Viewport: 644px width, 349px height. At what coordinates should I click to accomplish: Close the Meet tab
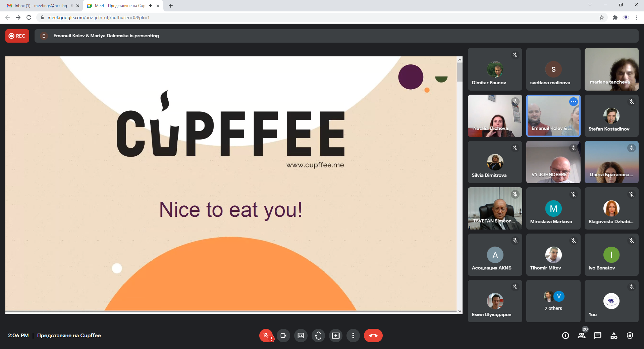tap(158, 6)
